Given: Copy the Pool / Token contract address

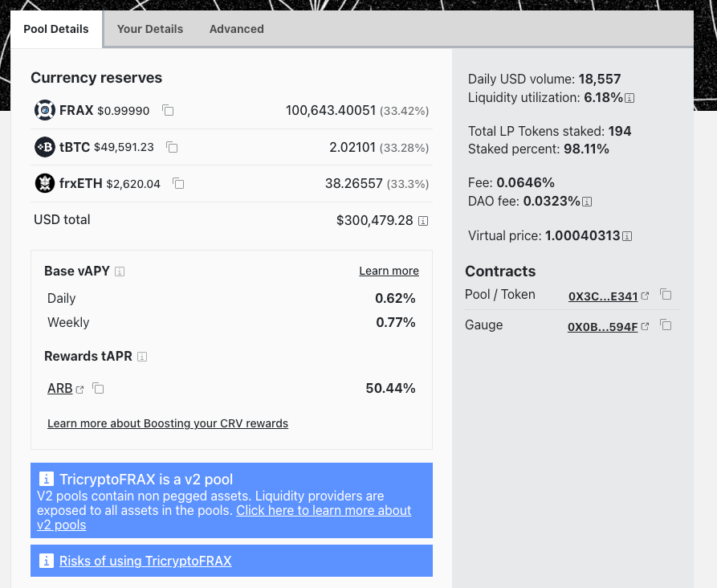Looking at the screenshot, I should click(666, 295).
